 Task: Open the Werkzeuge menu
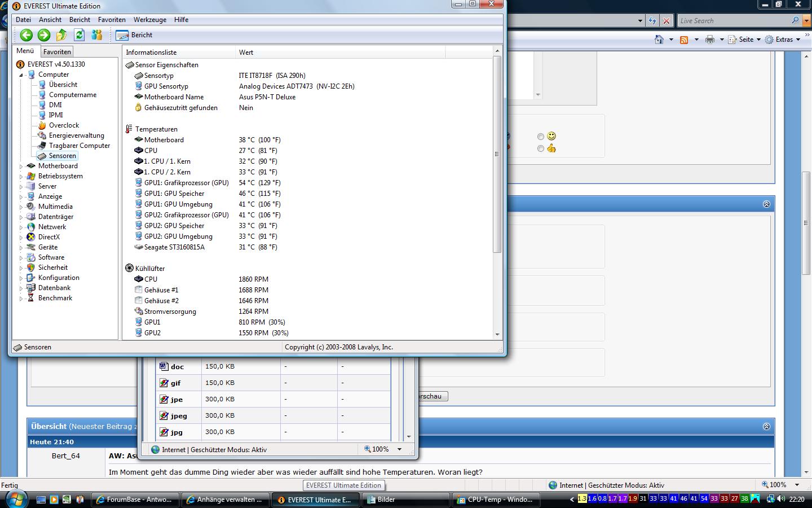pyautogui.click(x=150, y=20)
